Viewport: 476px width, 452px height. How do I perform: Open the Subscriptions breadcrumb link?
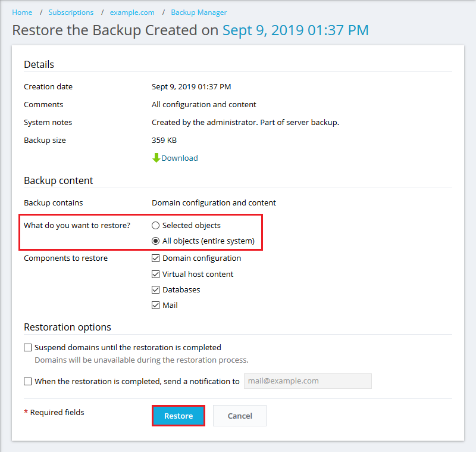(71, 13)
